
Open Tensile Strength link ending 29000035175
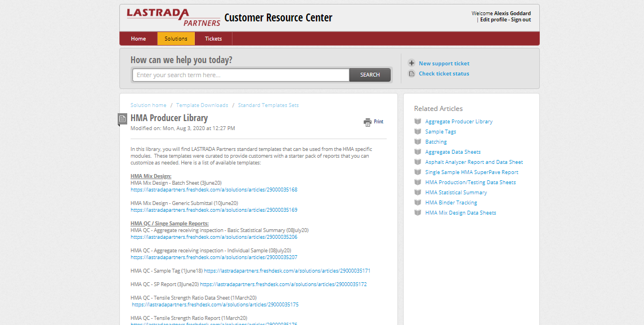215,305
